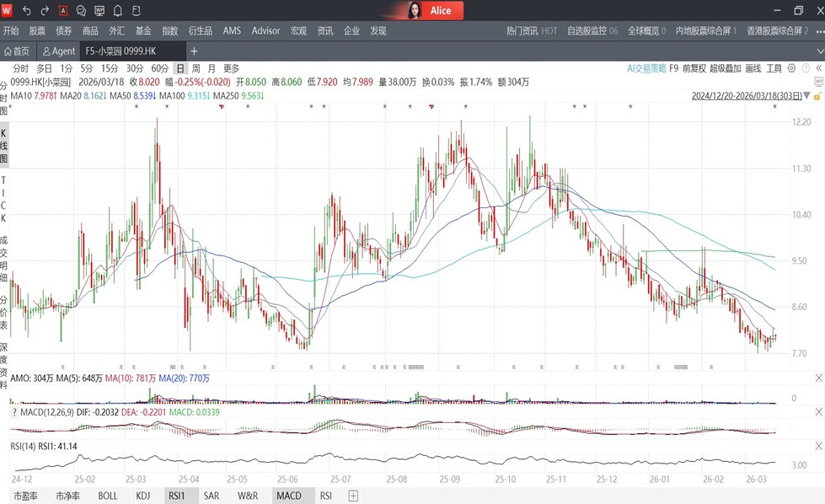Viewport: 825px width, 504px height.
Task: Click the redo arrow in title bar
Action: tap(45, 11)
